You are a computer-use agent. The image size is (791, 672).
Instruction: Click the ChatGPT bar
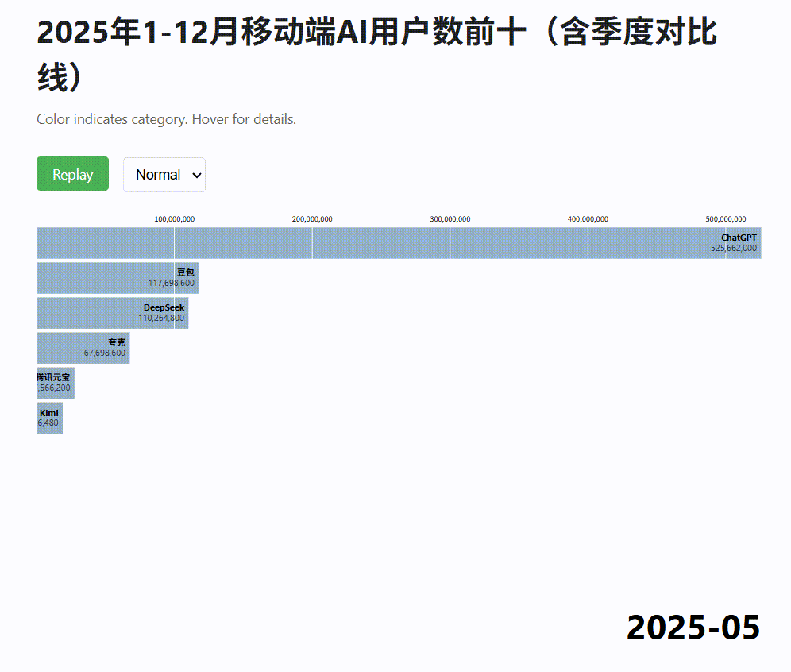click(397, 243)
